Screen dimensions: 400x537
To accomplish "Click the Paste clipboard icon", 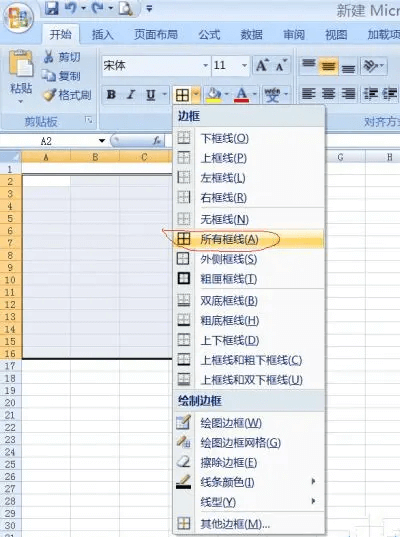I will tap(21, 63).
